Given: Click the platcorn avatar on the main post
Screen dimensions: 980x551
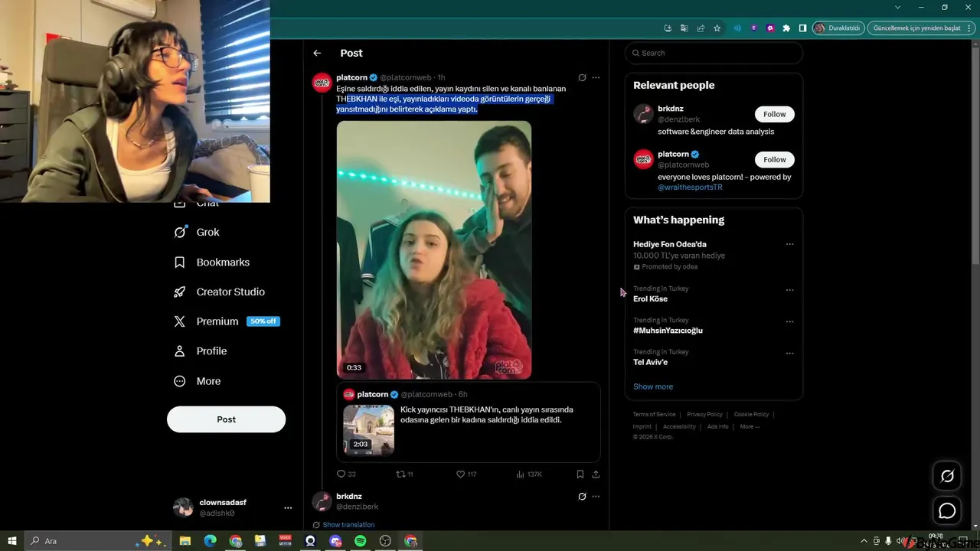Looking at the screenshot, I should pyautogui.click(x=322, y=83).
